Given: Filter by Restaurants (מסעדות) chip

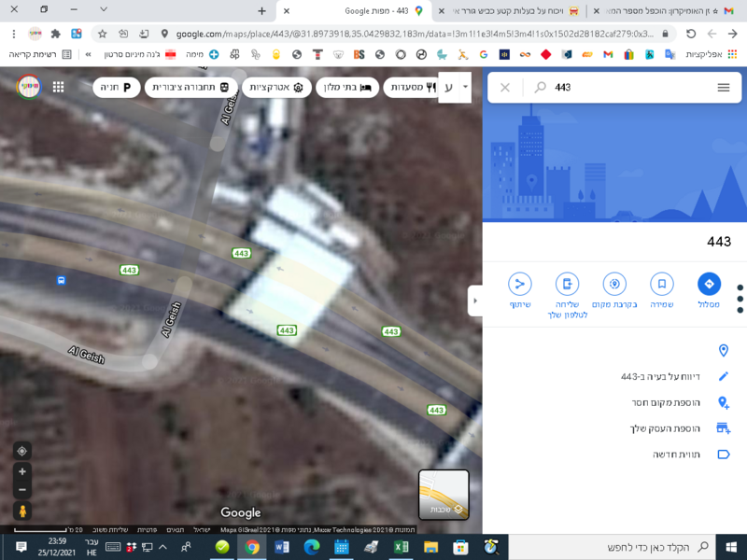Looking at the screenshot, I should (x=412, y=87).
